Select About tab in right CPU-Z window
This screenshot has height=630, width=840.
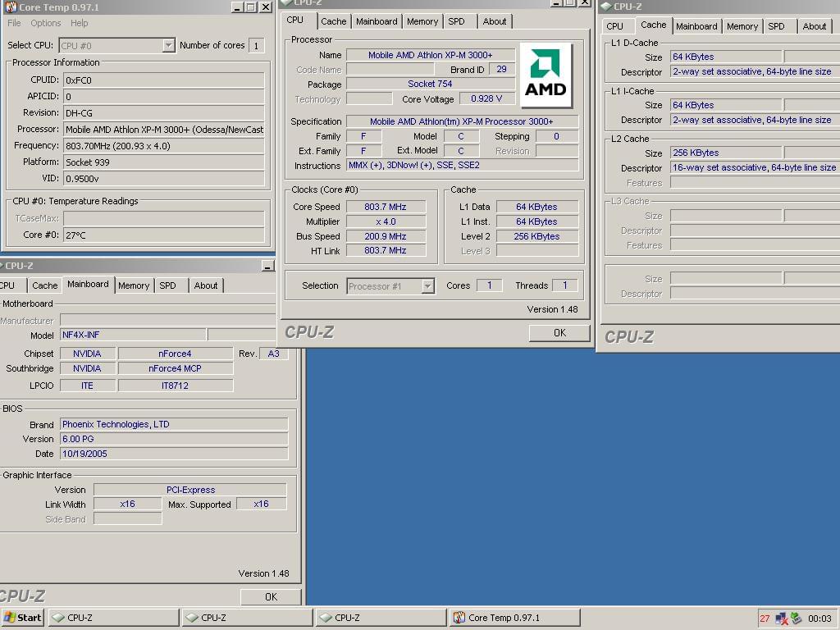tap(815, 26)
